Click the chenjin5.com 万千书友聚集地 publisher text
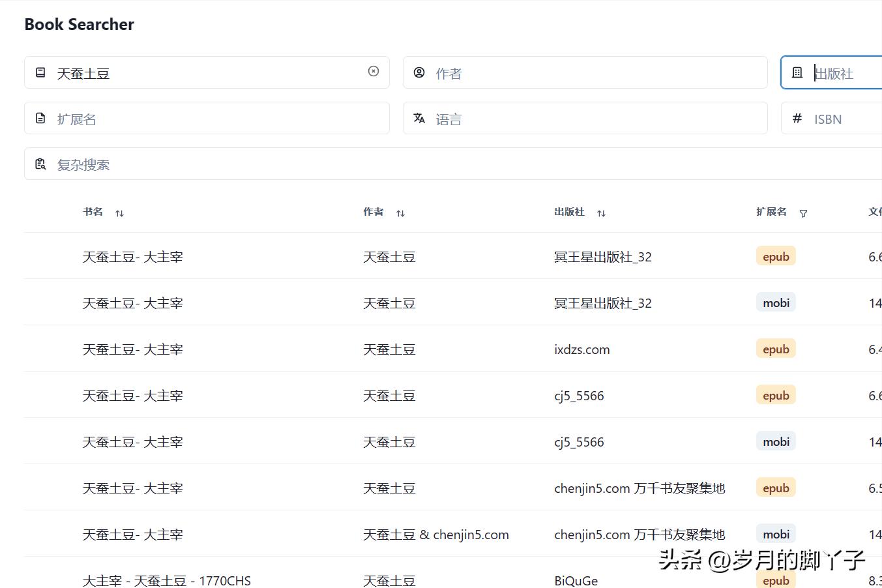The image size is (882, 588). click(639, 488)
